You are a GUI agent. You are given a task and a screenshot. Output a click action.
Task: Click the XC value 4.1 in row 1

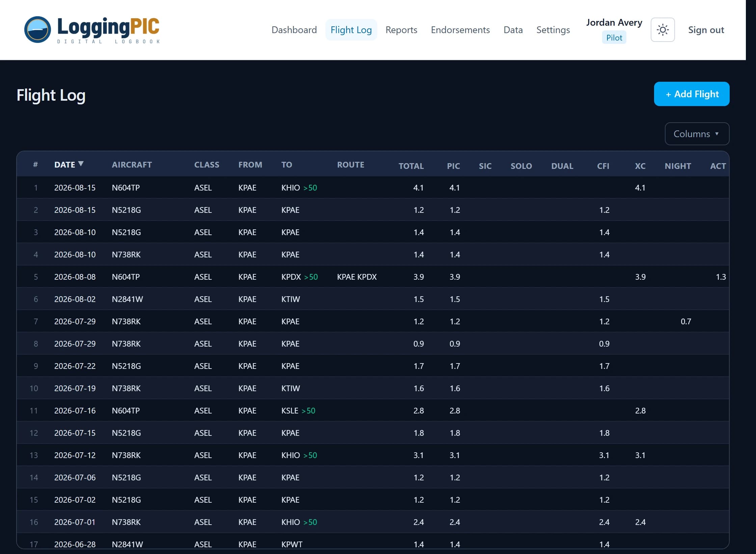click(640, 187)
